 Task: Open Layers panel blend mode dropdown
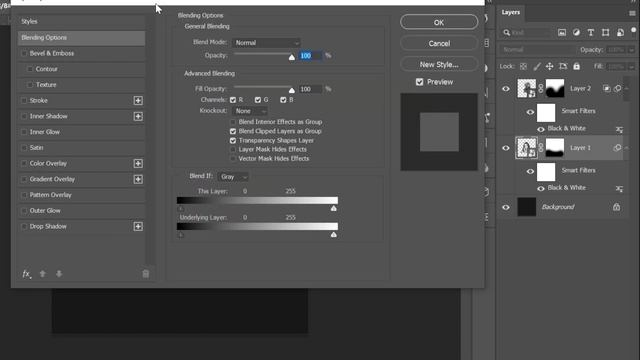(x=537, y=50)
